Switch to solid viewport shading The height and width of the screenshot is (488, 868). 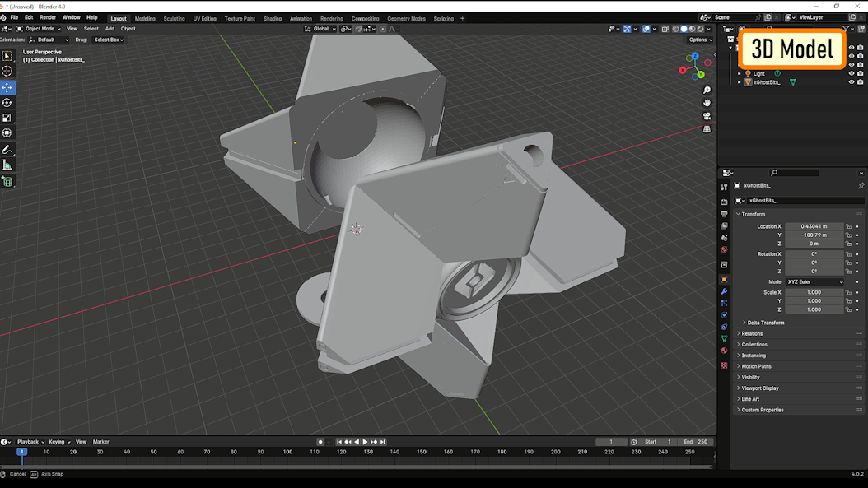tap(684, 29)
